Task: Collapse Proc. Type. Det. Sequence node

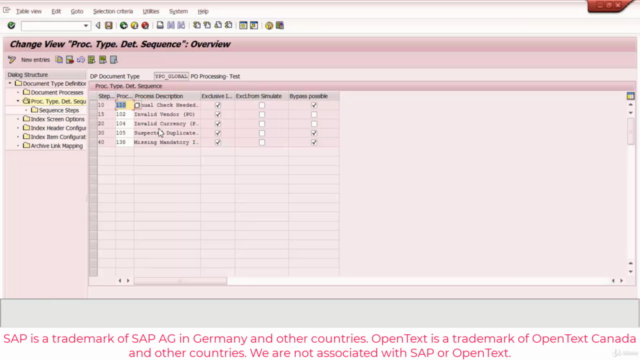Action: click(x=18, y=101)
